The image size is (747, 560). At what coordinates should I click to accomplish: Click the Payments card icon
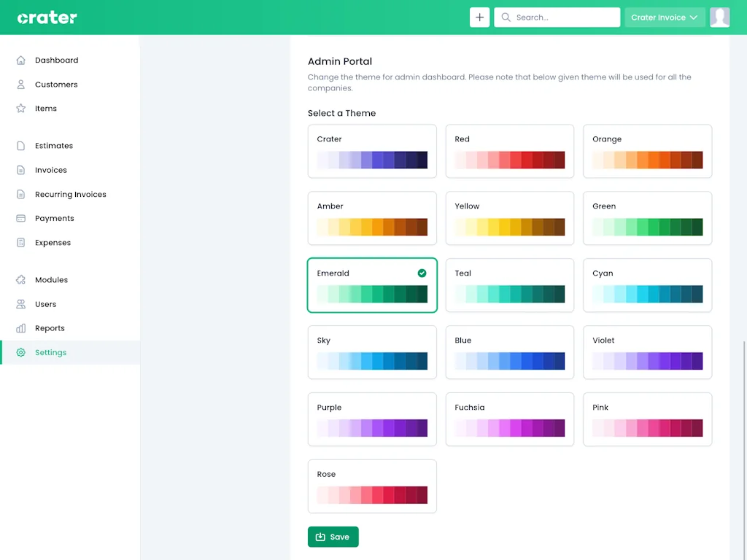pos(20,219)
